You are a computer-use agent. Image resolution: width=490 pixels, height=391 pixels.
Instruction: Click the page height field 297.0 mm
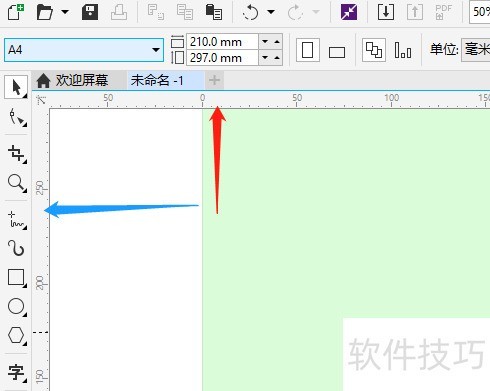[x=223, y=58]
